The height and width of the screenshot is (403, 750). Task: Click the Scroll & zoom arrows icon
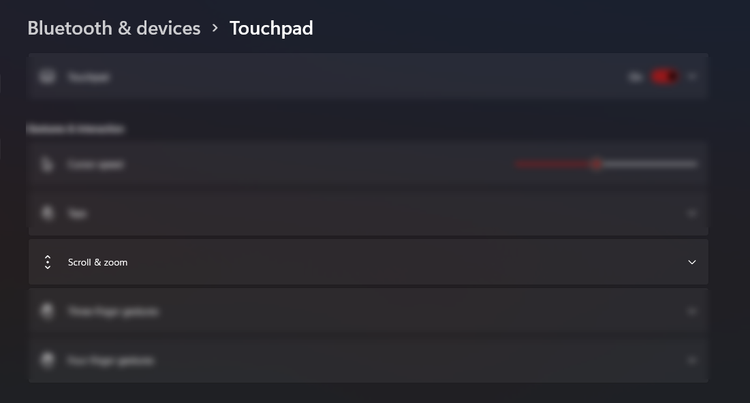(x=47, y=262)
